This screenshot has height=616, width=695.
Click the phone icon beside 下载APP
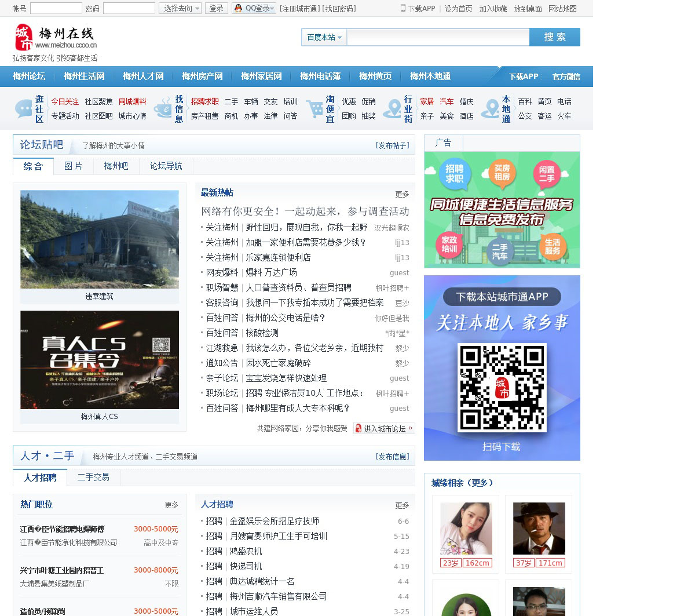(403, 8)
